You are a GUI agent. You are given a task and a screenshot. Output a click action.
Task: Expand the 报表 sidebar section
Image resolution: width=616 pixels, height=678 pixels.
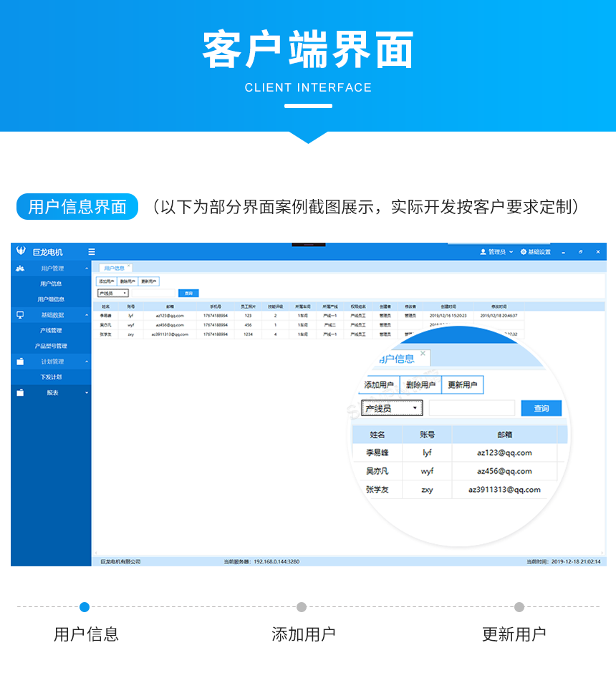(86, 391)
